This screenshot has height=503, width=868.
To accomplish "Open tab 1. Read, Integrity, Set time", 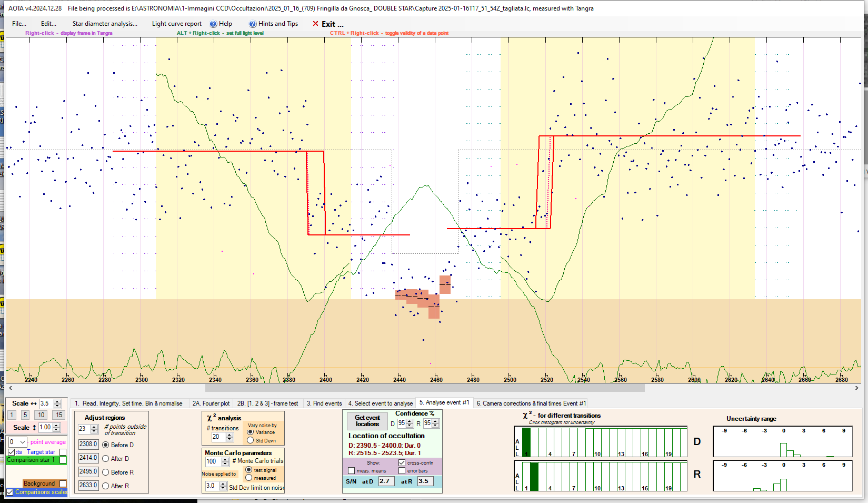I will 128,403.
